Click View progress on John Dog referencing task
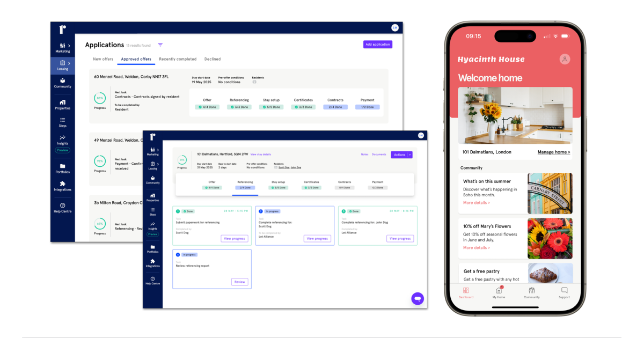Image resolution: width=644 pixels, height=338 pixels. [400, 238]
